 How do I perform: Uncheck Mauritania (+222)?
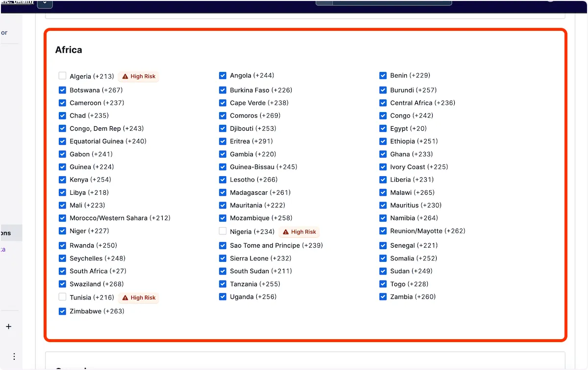[x=222, y=205]
